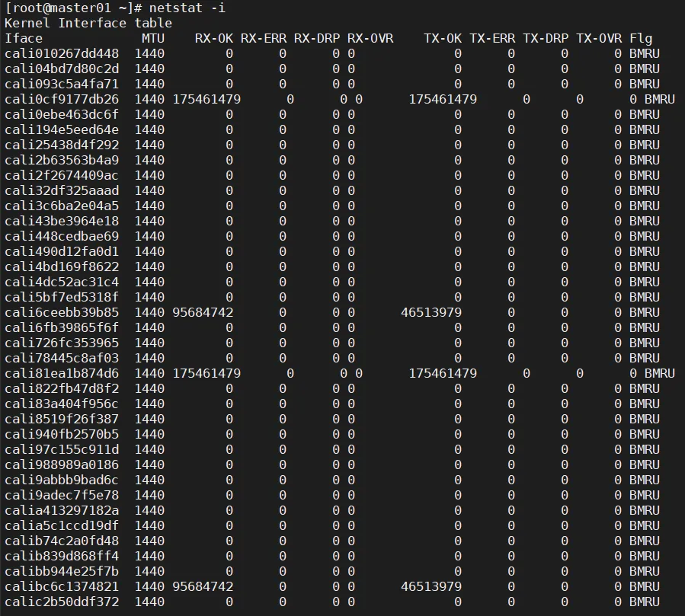The height and width of the screenshot is (616, 685).
Task: Select interface name cali0ebe463dc6f
Action: point(62,115)
